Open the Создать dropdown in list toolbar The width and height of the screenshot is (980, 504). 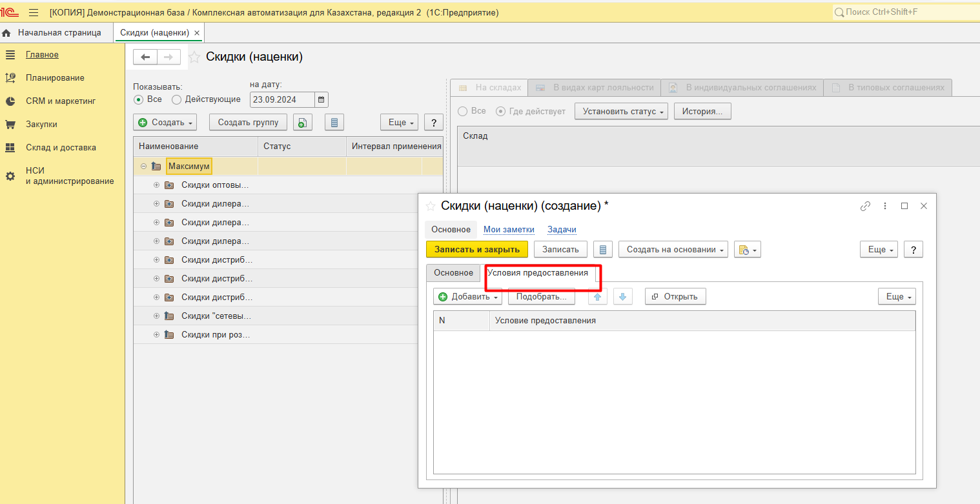(x=165, y=123)
